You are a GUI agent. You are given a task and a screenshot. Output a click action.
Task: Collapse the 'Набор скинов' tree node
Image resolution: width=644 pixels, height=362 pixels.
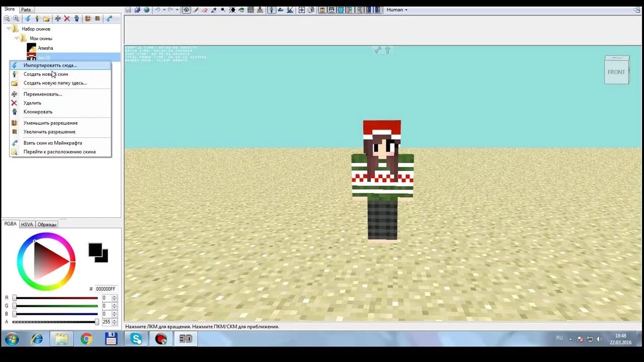[x=9, y=29]
